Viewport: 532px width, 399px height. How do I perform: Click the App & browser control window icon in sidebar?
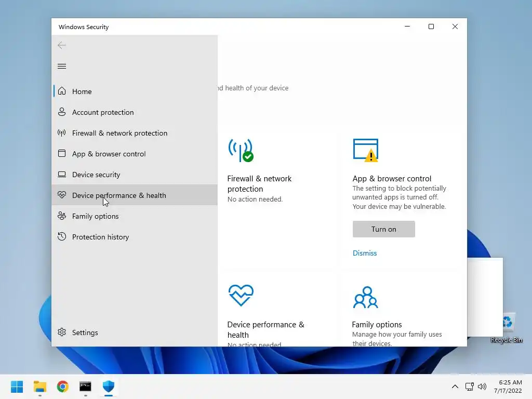point(62,153)
